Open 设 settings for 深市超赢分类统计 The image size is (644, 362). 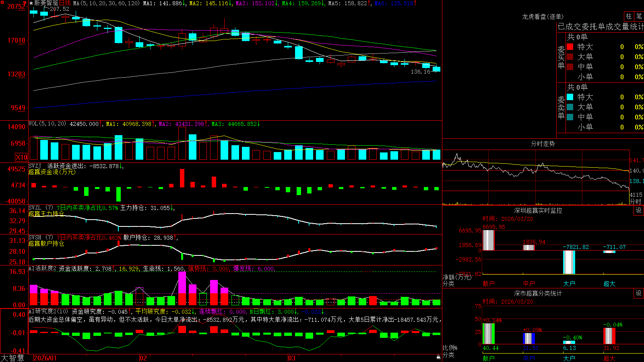click(639, 293)
